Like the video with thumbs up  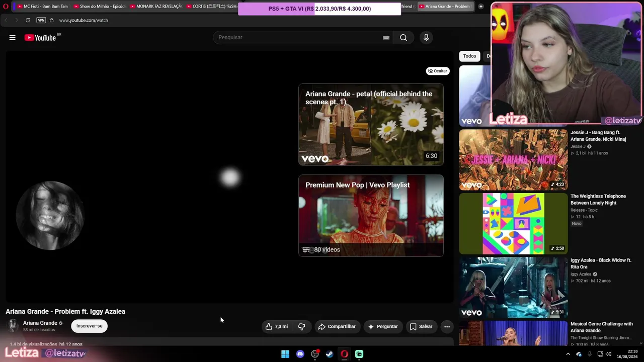point(277,327)
